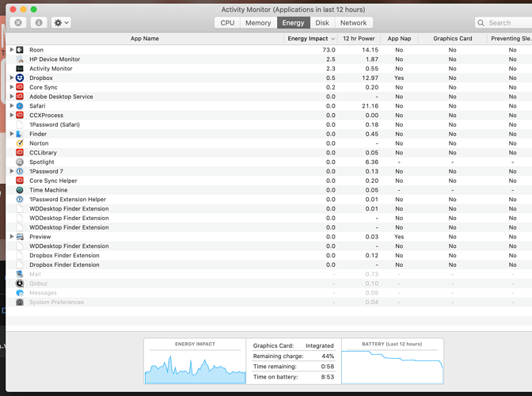The image size is (532, 396).
Task: Click Spotlight's 6.36 power value
Action: [372, 162]
